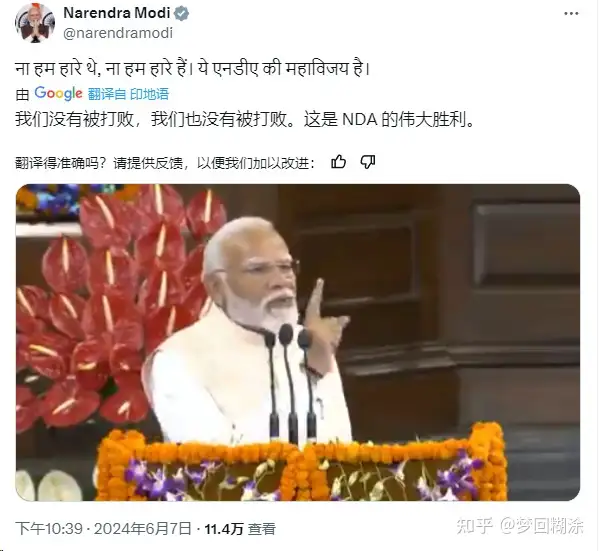Open the 11.4万 查看 view count
Image resolution: width=599 pixels, height=551 pixels.
pos(240,529)
